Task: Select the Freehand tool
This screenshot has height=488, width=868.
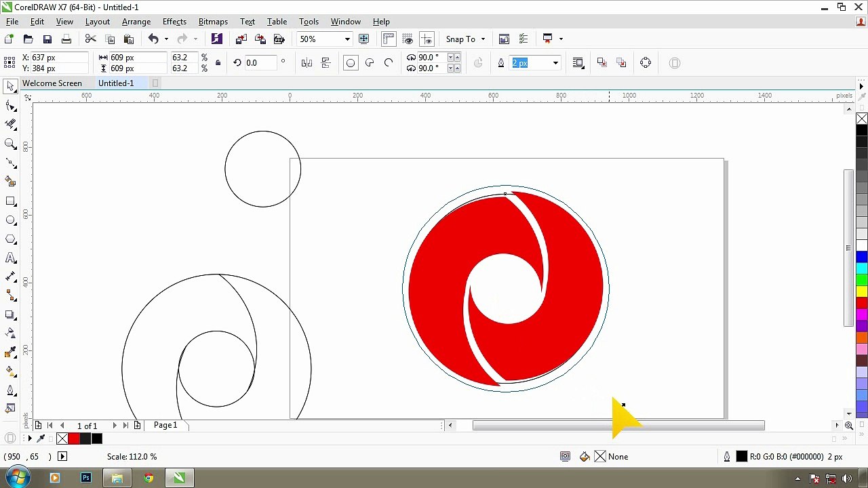Action: pos(11,163)
